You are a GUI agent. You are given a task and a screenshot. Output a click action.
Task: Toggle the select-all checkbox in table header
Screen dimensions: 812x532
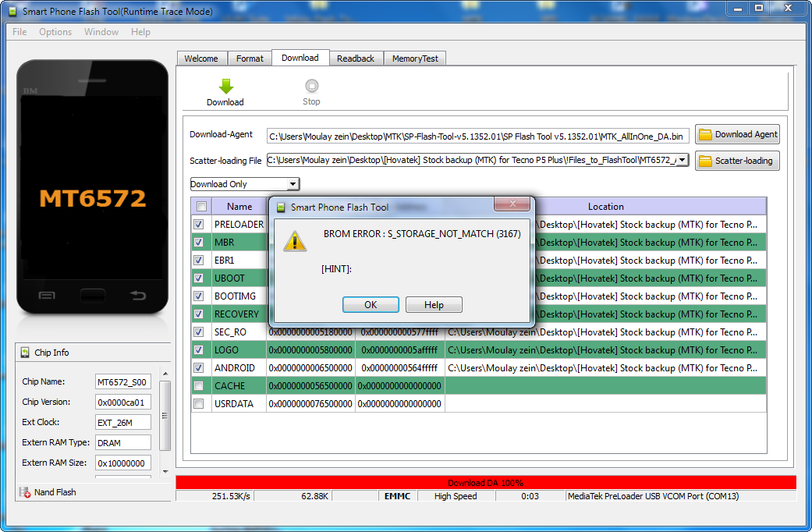(x=201, y=206)
